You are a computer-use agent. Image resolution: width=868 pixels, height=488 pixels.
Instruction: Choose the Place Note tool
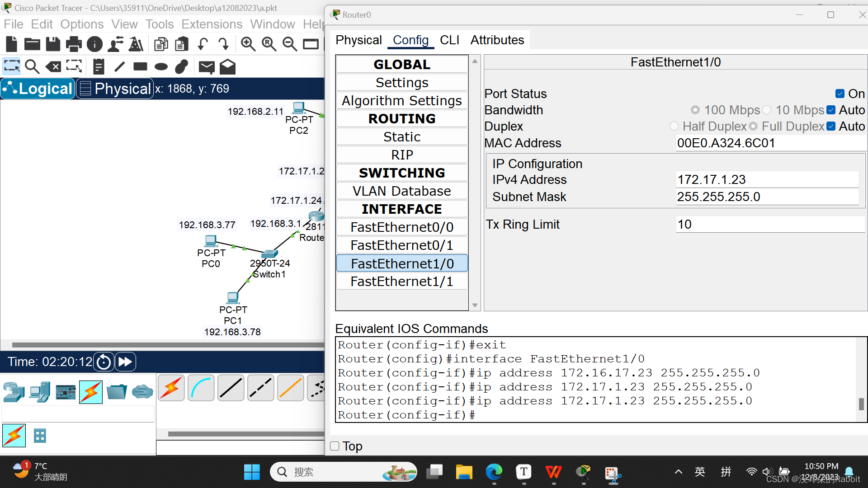pos(99,66)
